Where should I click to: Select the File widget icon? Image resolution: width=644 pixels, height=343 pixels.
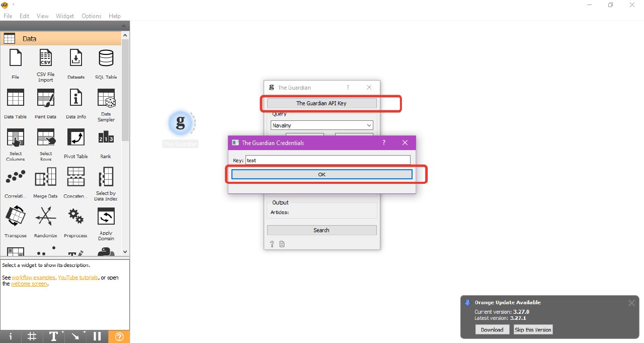pyautogui.click(x=16, y=58)
